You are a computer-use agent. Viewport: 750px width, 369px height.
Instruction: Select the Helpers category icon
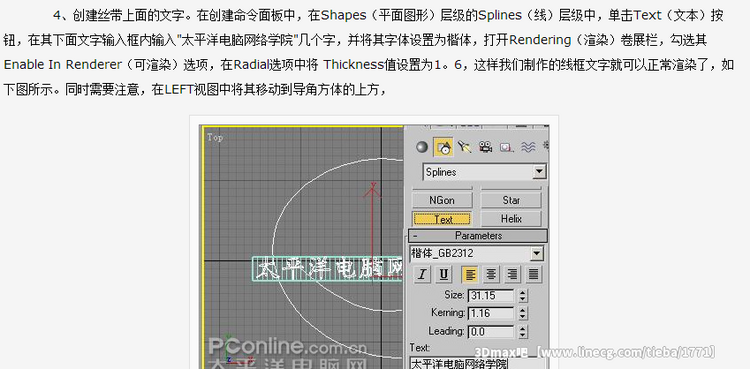pyautogui.click(x=506, y=147)
